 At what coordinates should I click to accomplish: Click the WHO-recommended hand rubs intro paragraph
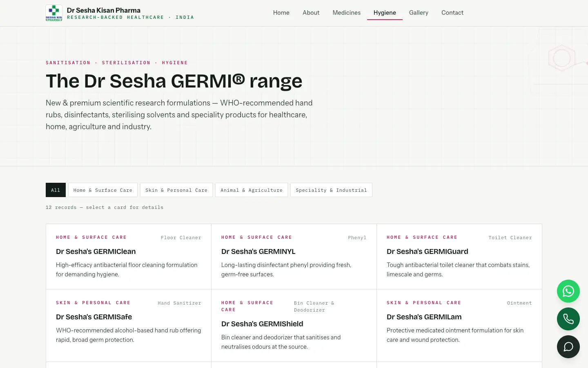point(179,115)
